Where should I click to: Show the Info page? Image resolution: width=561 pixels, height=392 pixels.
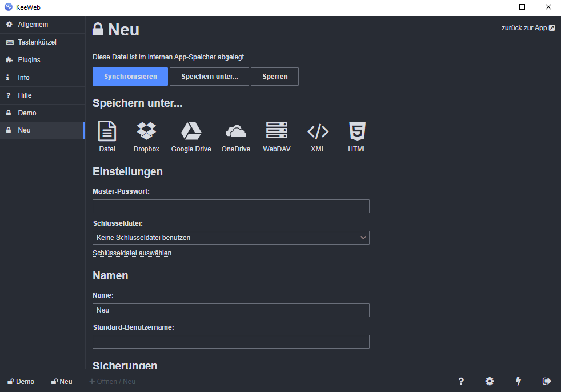[x=43, y=77]
